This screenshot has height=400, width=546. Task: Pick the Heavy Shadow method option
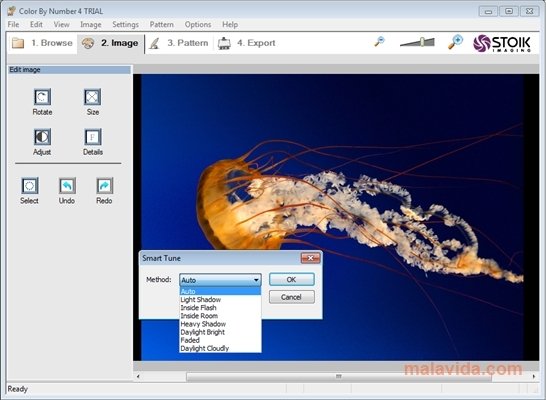(x=203, y=324)
